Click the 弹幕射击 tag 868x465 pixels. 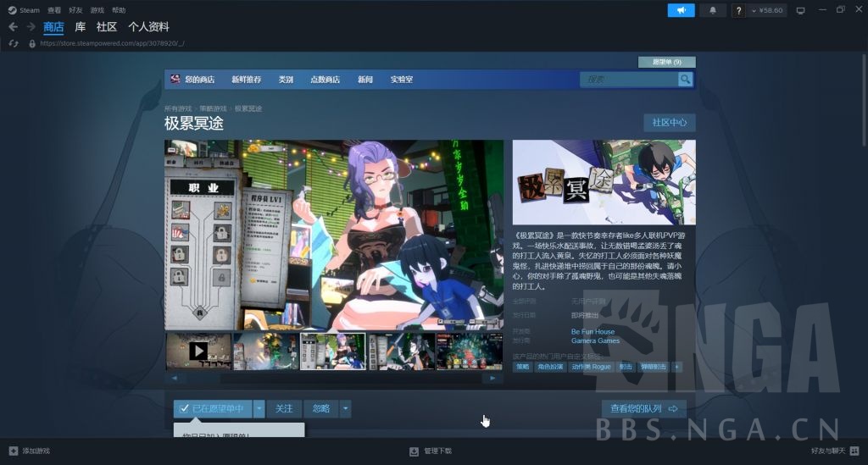pyautogui.click(x=654, y=367)
